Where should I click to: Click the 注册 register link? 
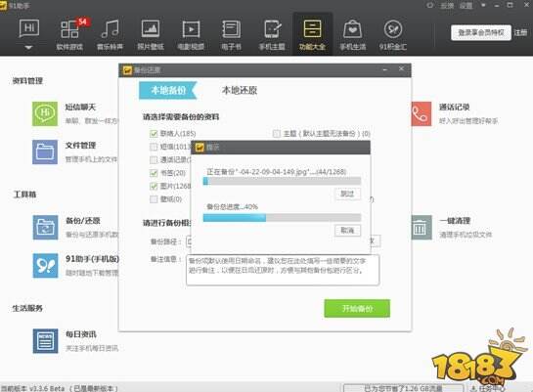click(520, 32)
